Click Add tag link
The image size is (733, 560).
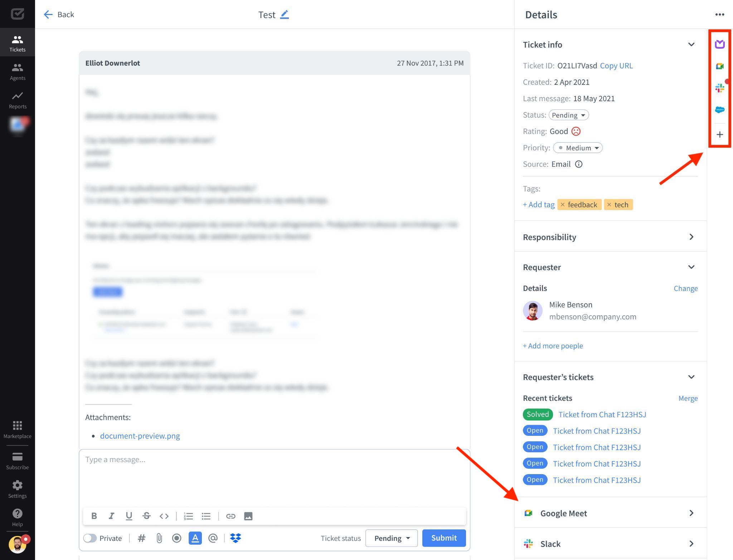(x=539, y=204)
